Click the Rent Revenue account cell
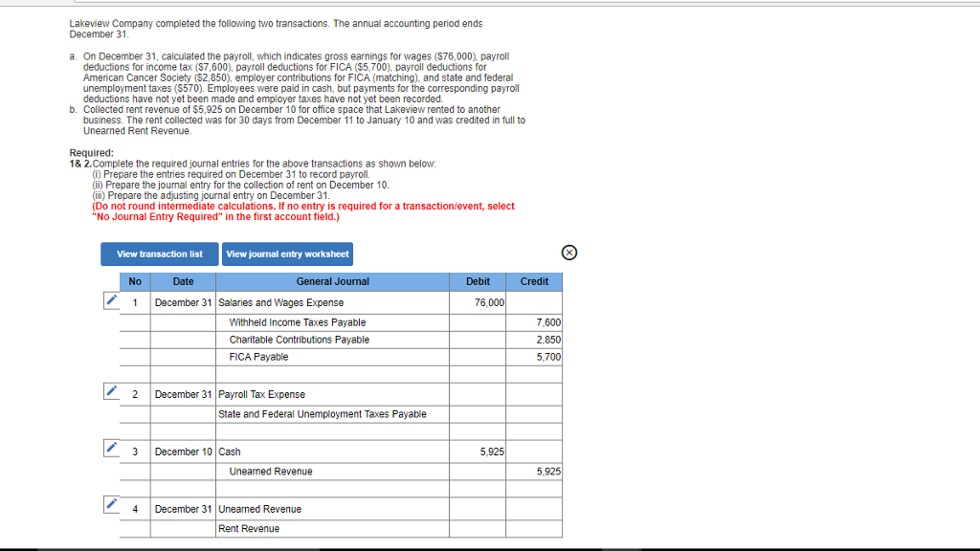980x551 pixels. point(332,528)
